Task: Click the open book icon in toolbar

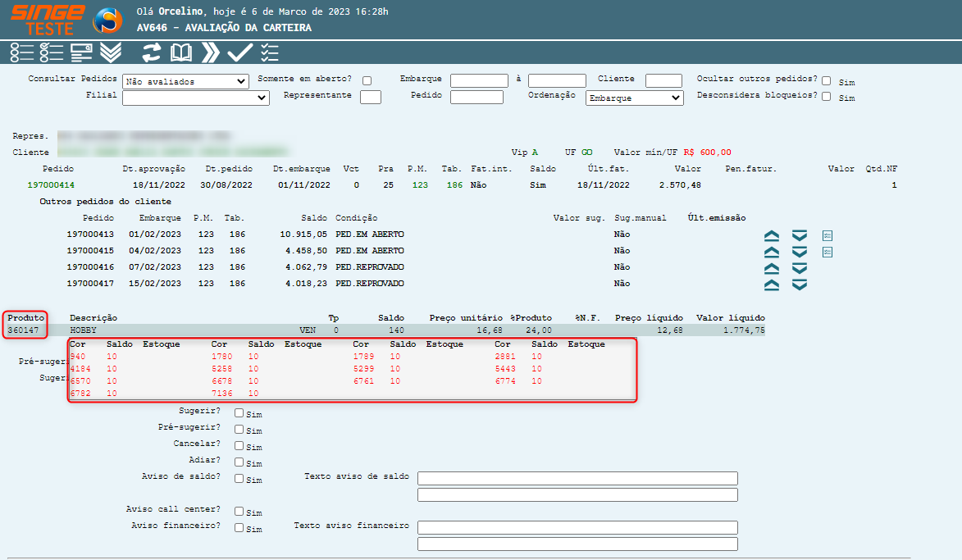Action: point(180,53)
